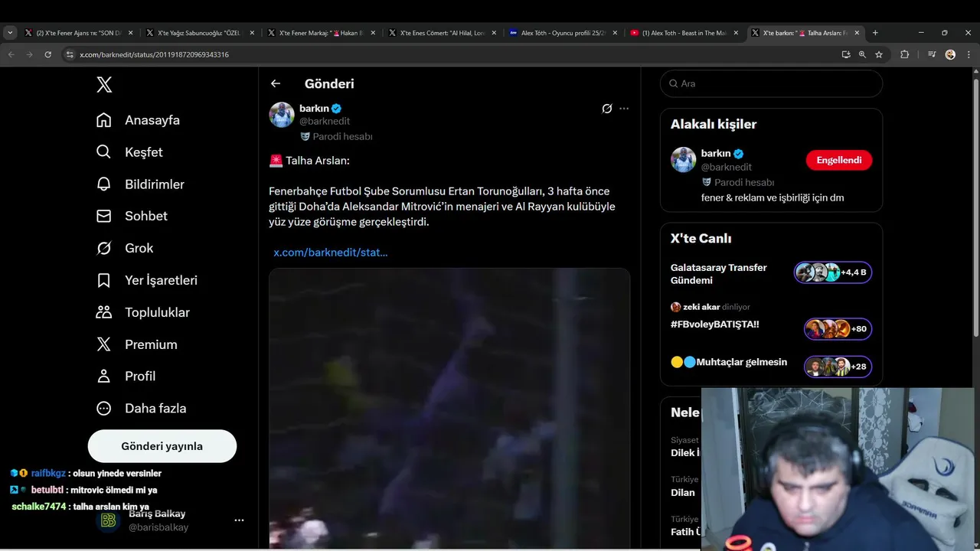Click zoom icon in address bar
The height and width of the screenshot is (551, 980).
pyautogui.click(x=862, y=54)
